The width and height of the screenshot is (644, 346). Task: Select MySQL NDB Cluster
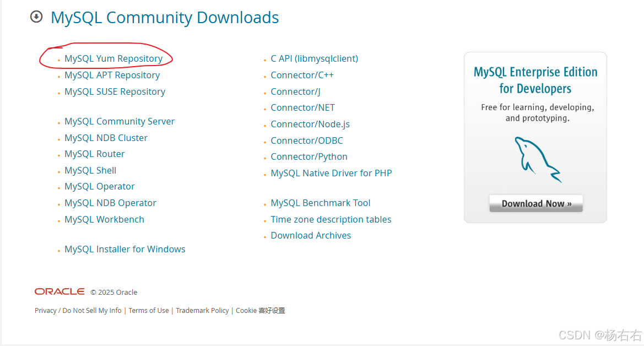[106, 138]
